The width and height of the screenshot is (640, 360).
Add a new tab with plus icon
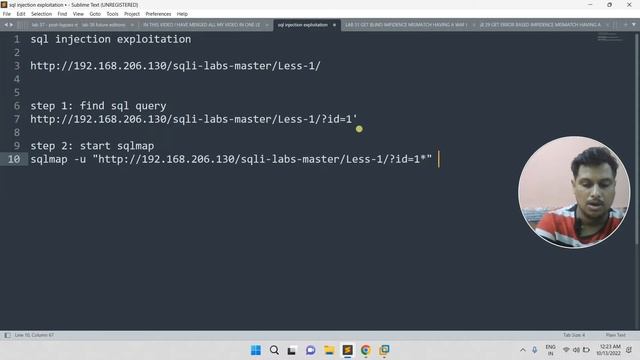point(625,25)
